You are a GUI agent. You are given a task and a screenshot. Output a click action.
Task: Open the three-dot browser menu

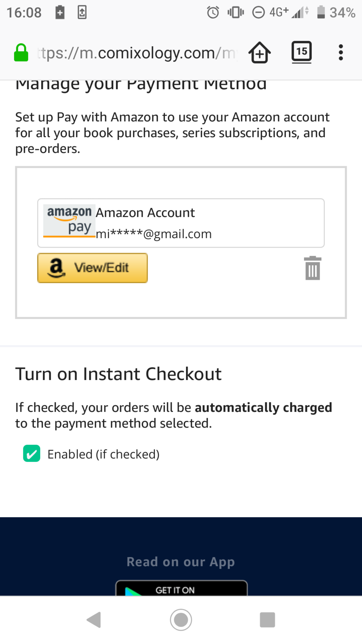click(341, 52)
